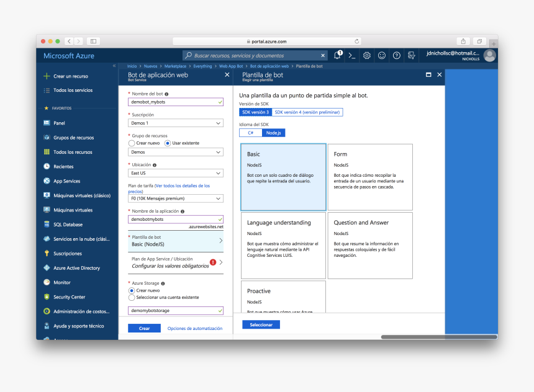Open Opciones de automatización link
This screenshot has width=534, height=392.
195,328
